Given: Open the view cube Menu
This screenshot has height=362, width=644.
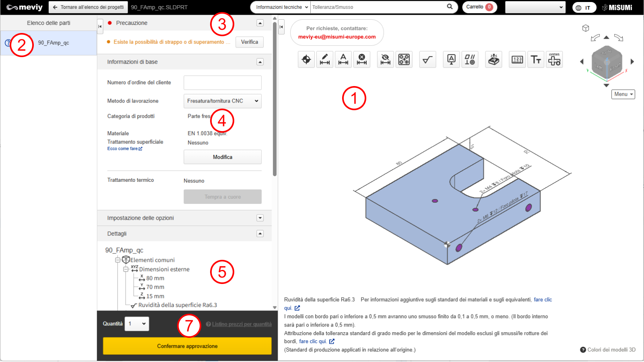Looking at the screenshot, I should coord(623,94).
